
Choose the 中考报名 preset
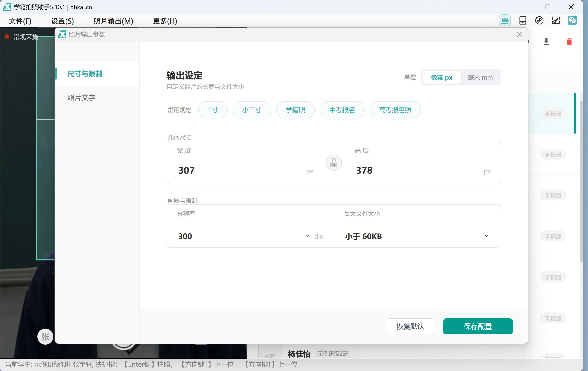(342, 110)
